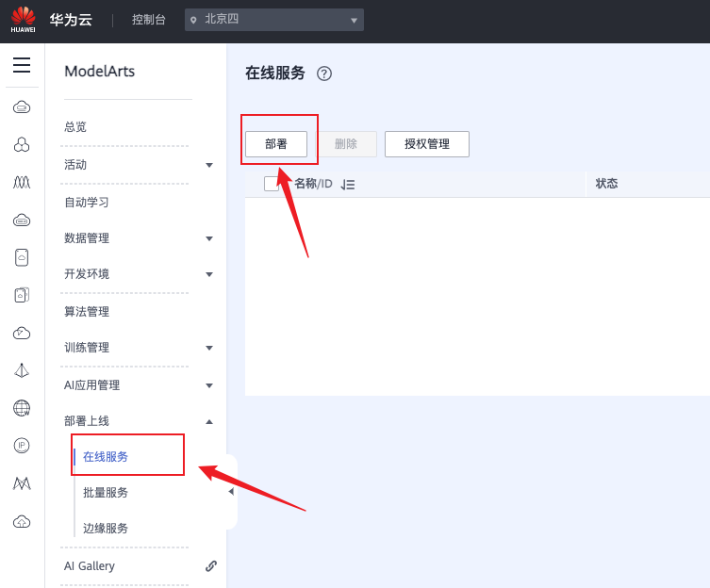Open the 北京四 region dropdown

273,20
